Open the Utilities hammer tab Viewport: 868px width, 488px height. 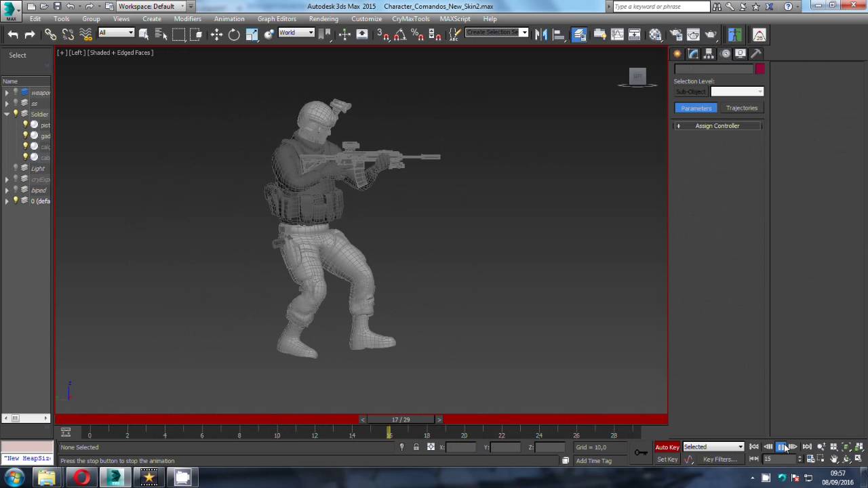click(756, 54)
